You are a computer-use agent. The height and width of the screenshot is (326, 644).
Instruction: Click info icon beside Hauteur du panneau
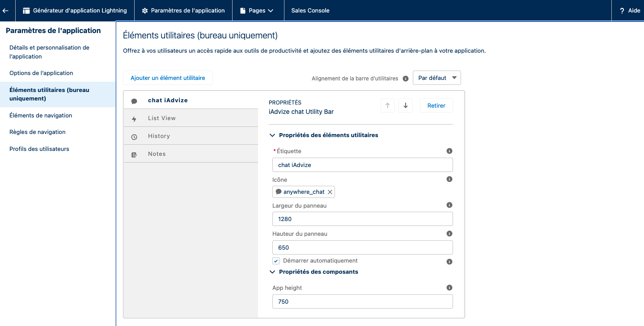click(449, 234)
